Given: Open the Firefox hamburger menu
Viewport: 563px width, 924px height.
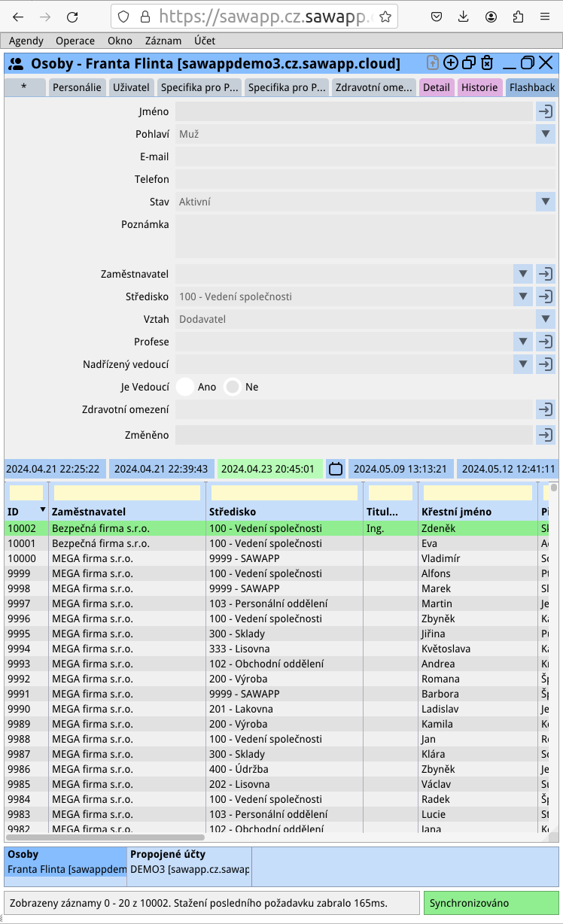Looking at the screenshot, I should click(545, 17).
